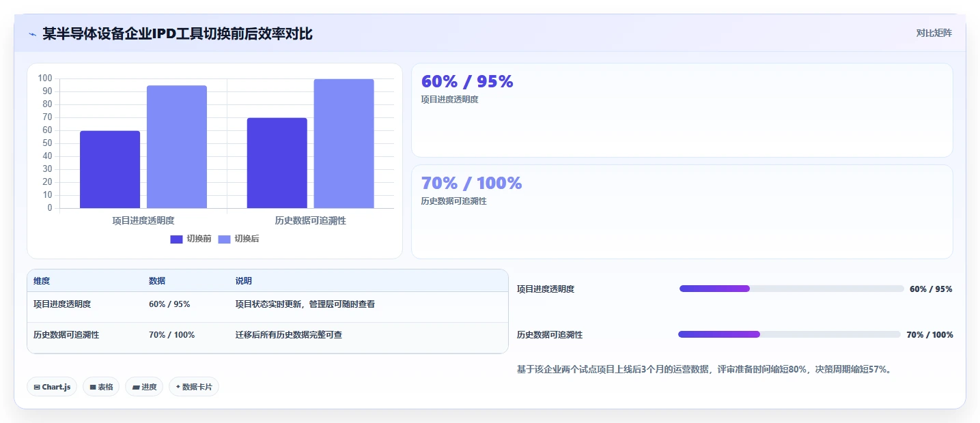The width and height of the screenshot is (980, 423).
Task: Click the 对比矩阵 label in the header
Action: point(934,33)
